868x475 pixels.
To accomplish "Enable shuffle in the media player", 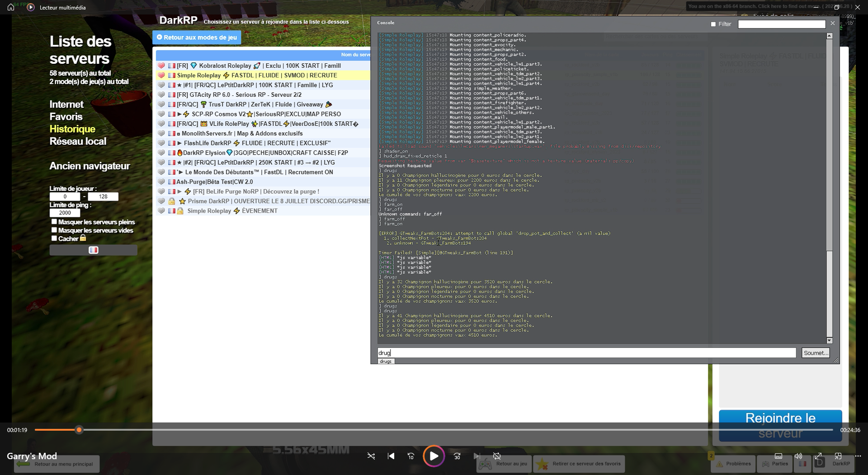I will pos(371,456).
